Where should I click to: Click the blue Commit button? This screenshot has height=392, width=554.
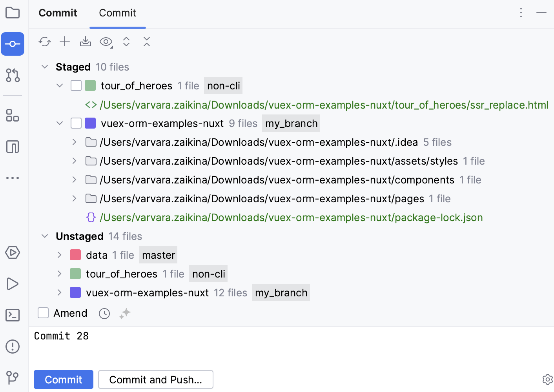pos(64,379)
